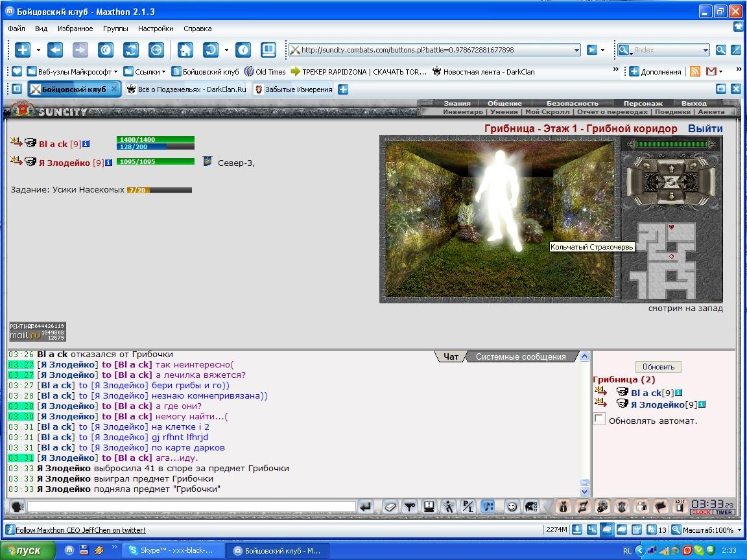Open a new tab with the plus toolbar icon

[x=23, y=49]
